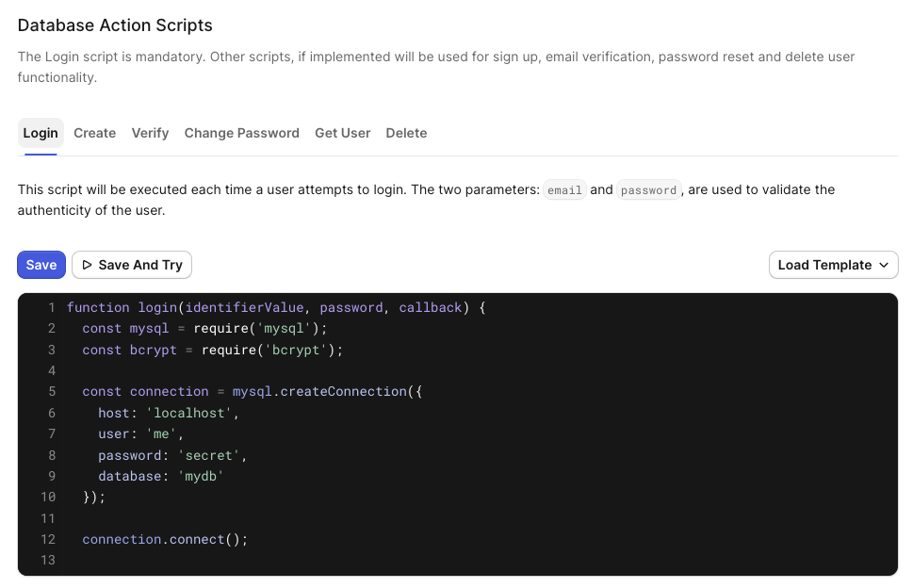Go to the Change Password tab

[241, 133]
